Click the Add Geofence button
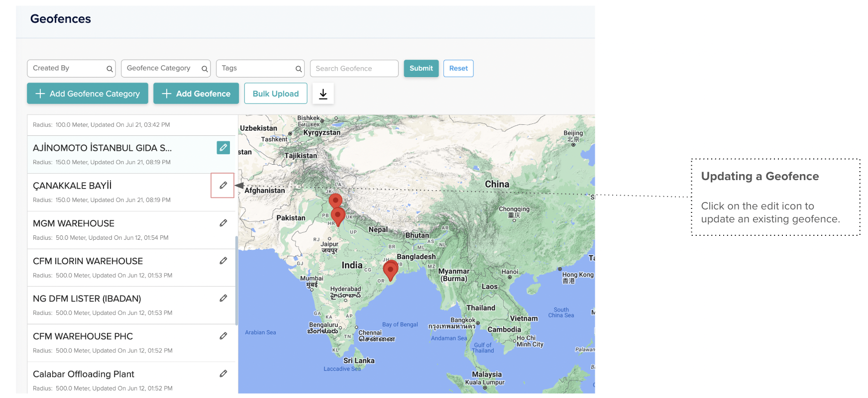 point(196,94)
